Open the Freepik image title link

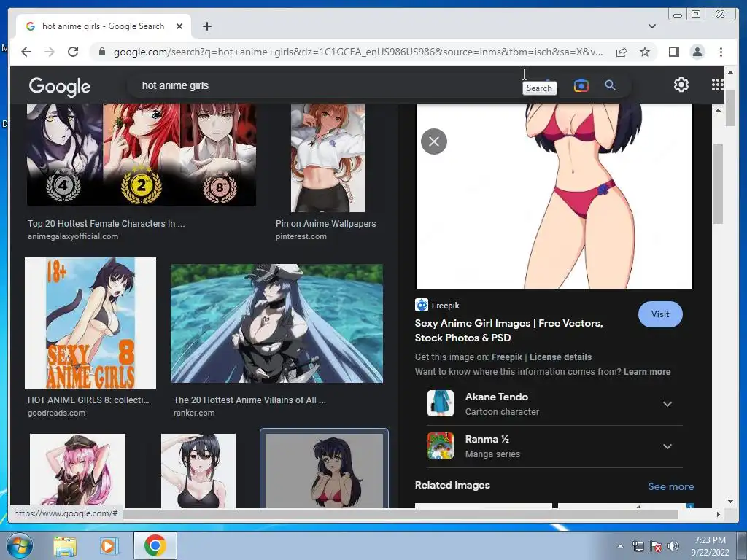[x=508, y=330]
